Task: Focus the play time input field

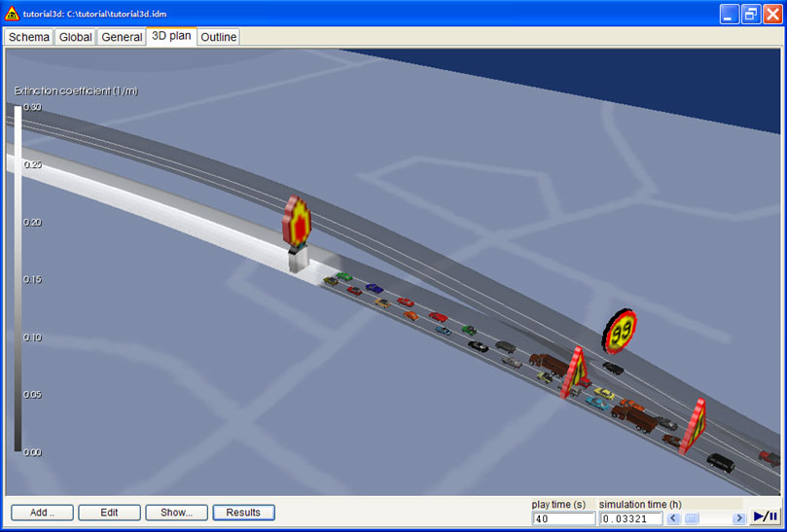Action: (x=562, y=518)
